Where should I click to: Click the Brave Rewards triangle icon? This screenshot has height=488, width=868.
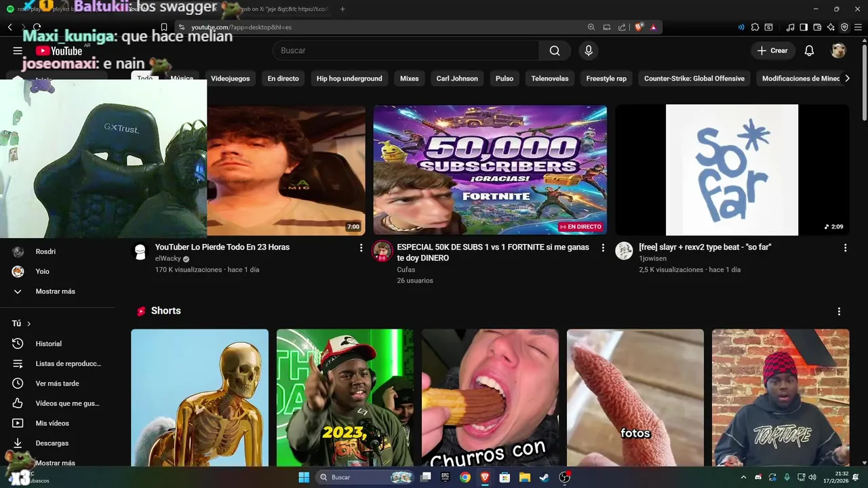pos(653,27)
